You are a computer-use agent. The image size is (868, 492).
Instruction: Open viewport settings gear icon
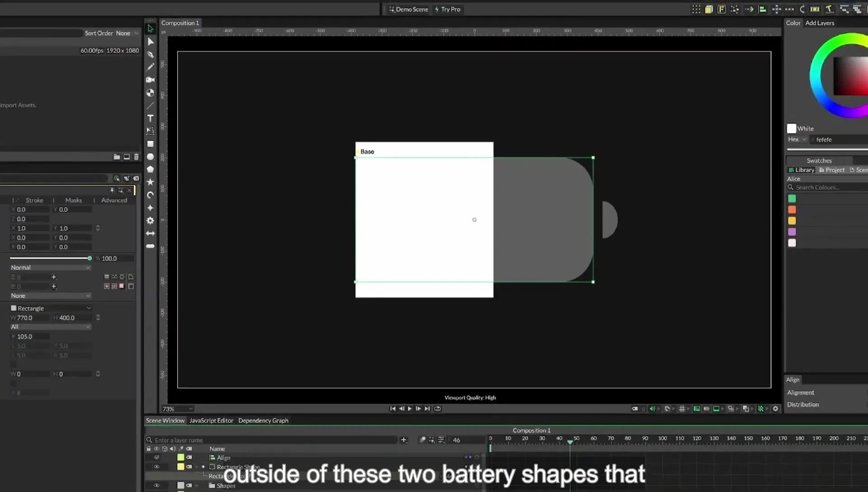776,409
